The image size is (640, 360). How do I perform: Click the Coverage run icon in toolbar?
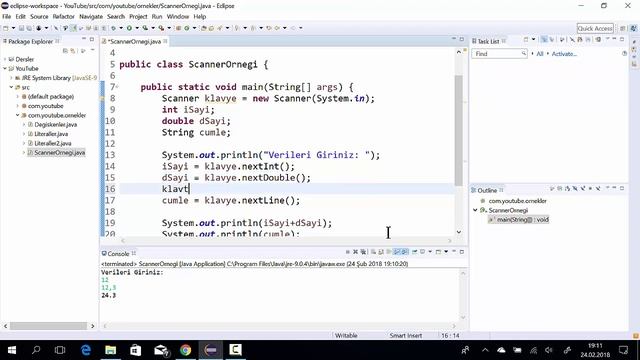coord(145,28)
